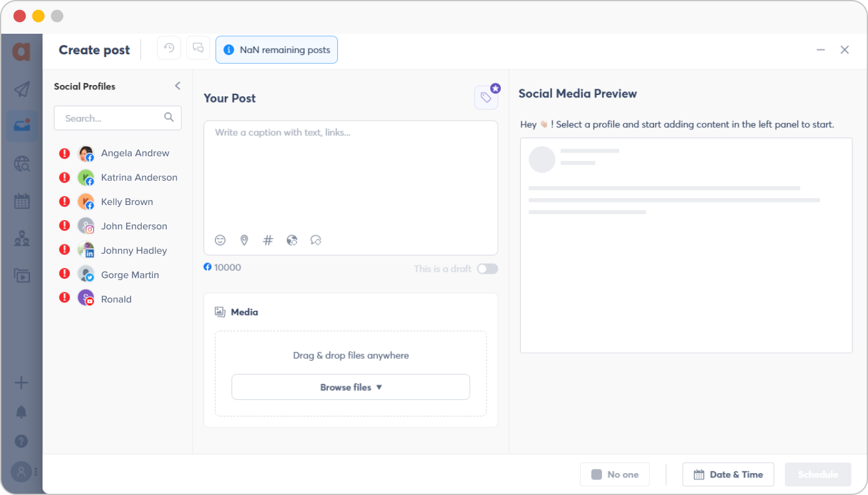Open the Date & Time picker

coord(727,474)
